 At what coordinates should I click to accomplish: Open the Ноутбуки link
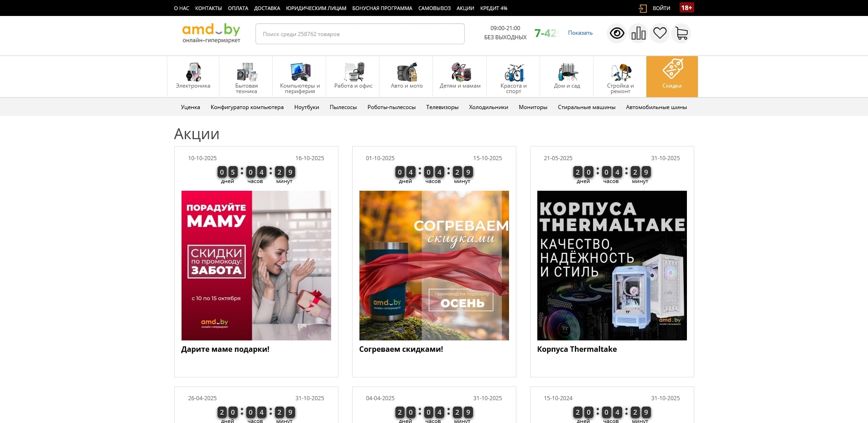(306, 107)
